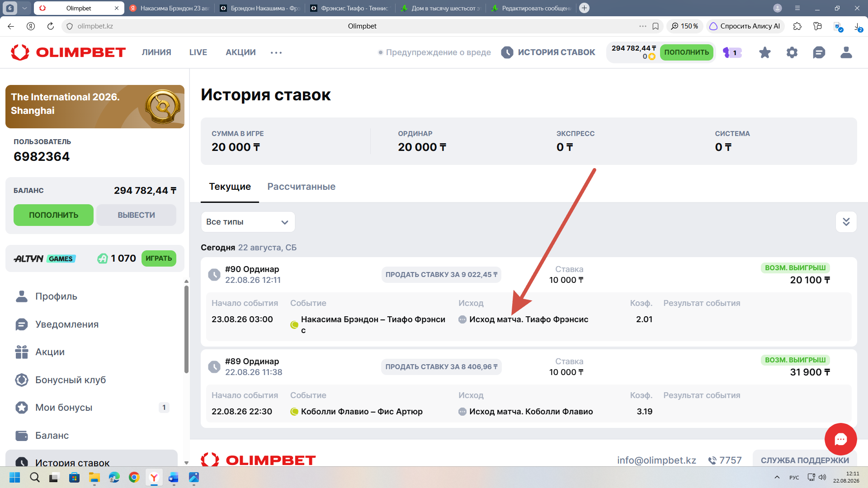Image resolution: width=868 pixels, height=488 pixels.
Task: Click the Olimpbet logo in header
Action: point(68,52)
